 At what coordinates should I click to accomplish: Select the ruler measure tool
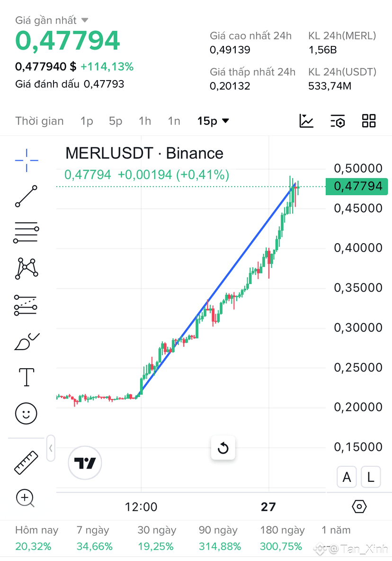click(x=26, y=462)
